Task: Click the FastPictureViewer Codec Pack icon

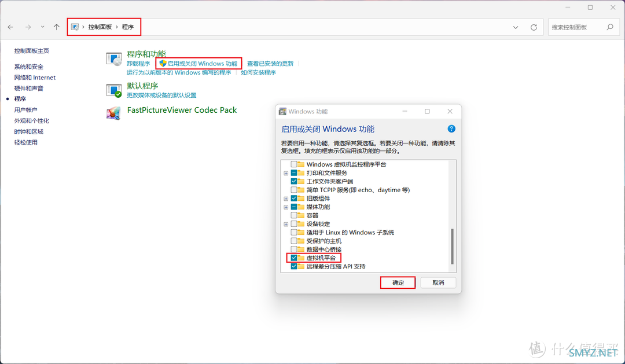Action: 113,113
